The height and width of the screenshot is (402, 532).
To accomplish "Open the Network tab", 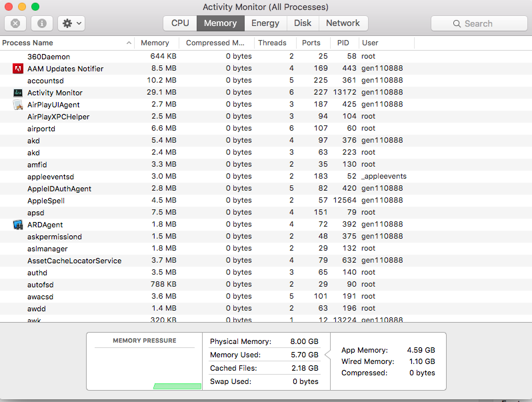I will (343, 23).
